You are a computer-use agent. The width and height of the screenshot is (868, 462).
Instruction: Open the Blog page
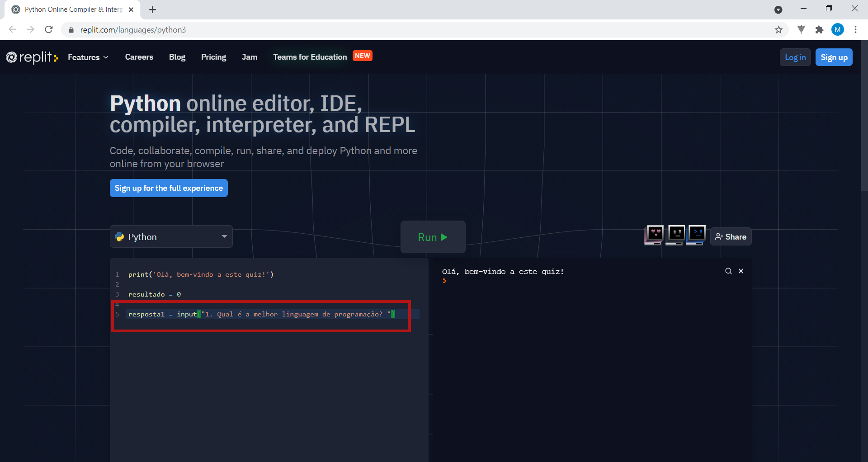tap(177, 57)
